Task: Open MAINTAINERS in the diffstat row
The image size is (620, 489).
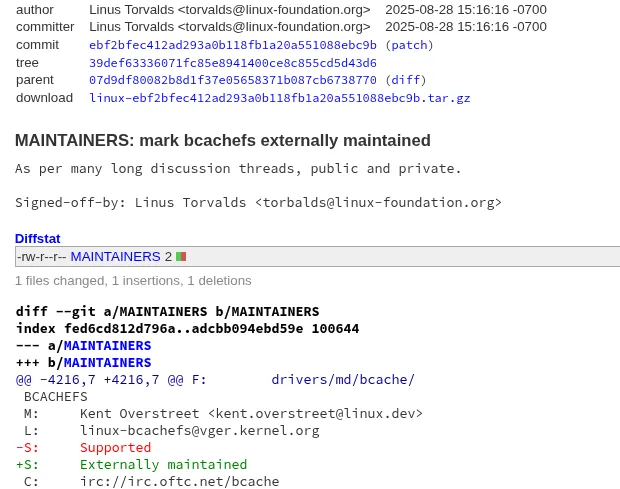Action: 115,257
